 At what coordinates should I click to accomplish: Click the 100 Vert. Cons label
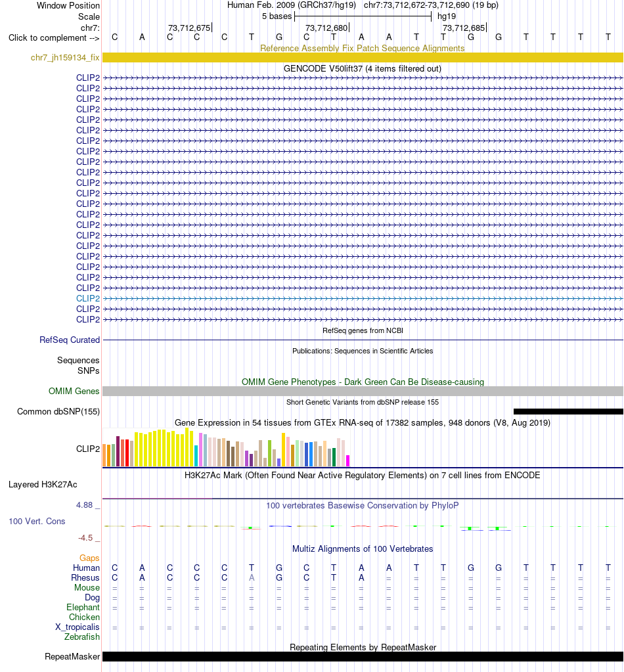coord(37,521)
